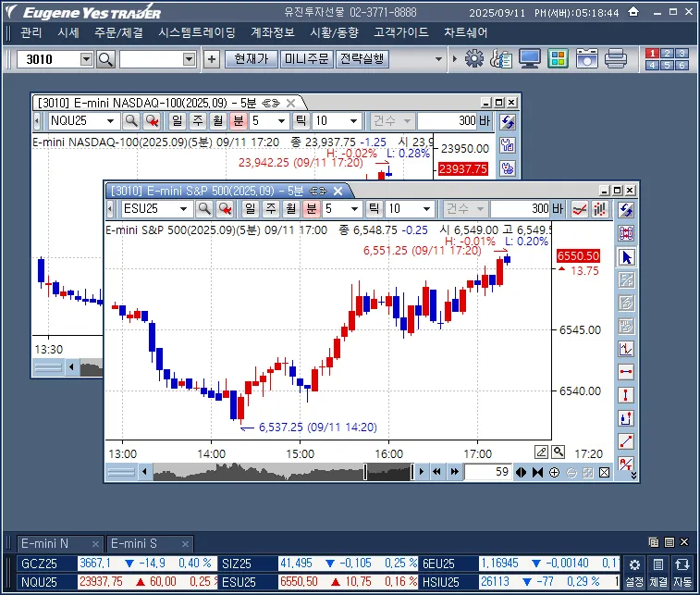Open the tick value 10 dropdown in ESU25 chart
Image resolution: width=700 pixels, height=595 pixels.
pos(426,208)
